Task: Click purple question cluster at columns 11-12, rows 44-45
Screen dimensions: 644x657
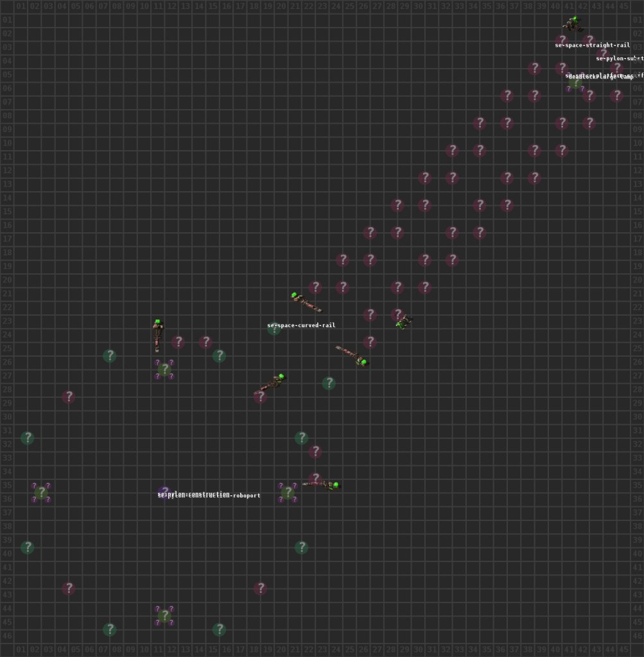Action: (164, 615)
